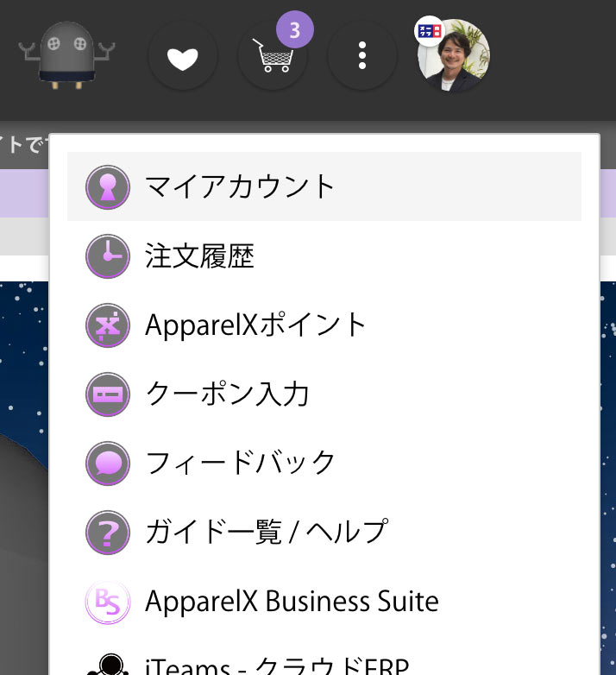Image resolution: width=616 pixels, height=675 pixels.
Task: Open the shopping cart icon
Action: click(273, 56)
